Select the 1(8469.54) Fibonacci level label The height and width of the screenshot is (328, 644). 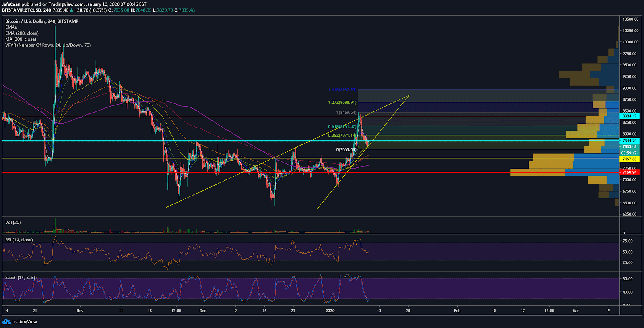pyautogui.click(x=346, y=113)
